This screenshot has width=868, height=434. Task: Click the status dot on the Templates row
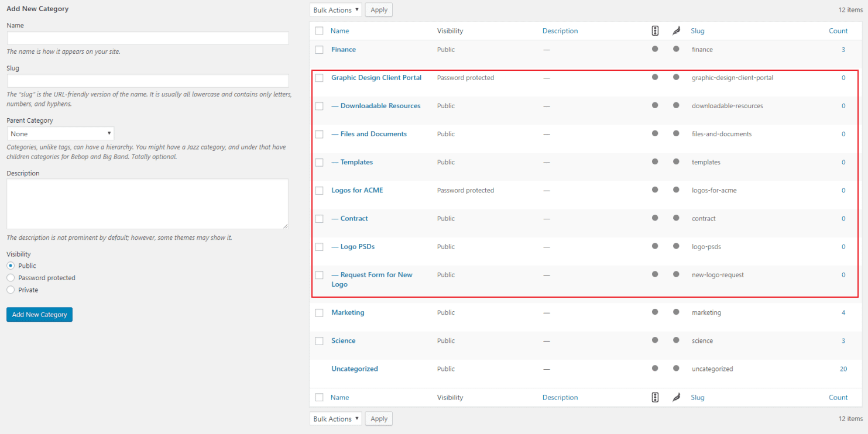(x=655, y=162)
